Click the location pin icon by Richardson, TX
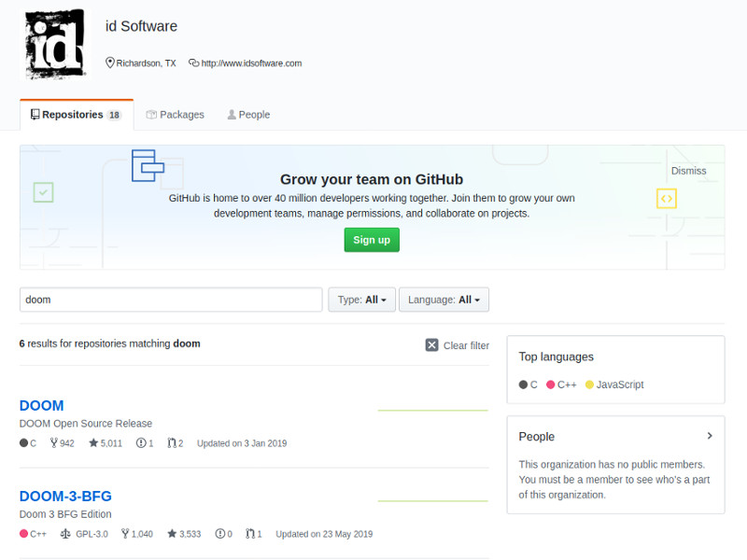 110,63
